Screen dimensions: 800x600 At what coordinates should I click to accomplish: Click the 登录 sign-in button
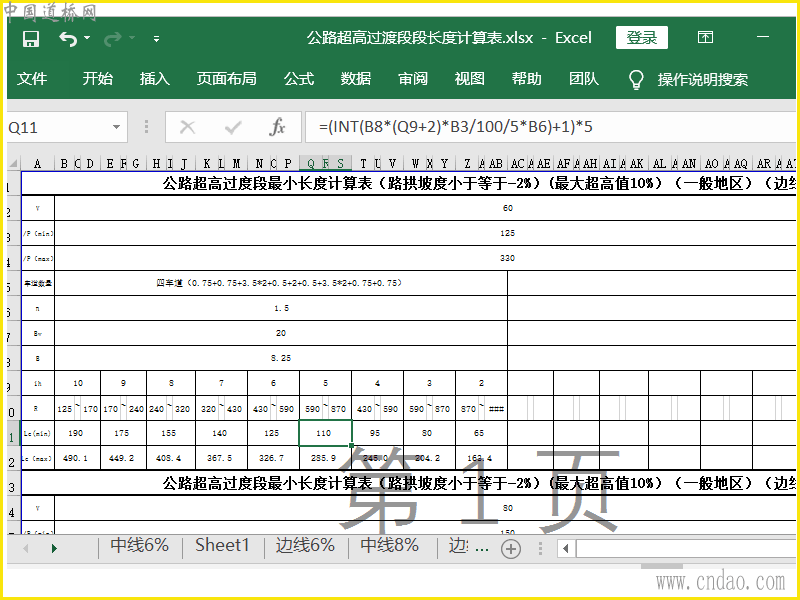[641, 38]
